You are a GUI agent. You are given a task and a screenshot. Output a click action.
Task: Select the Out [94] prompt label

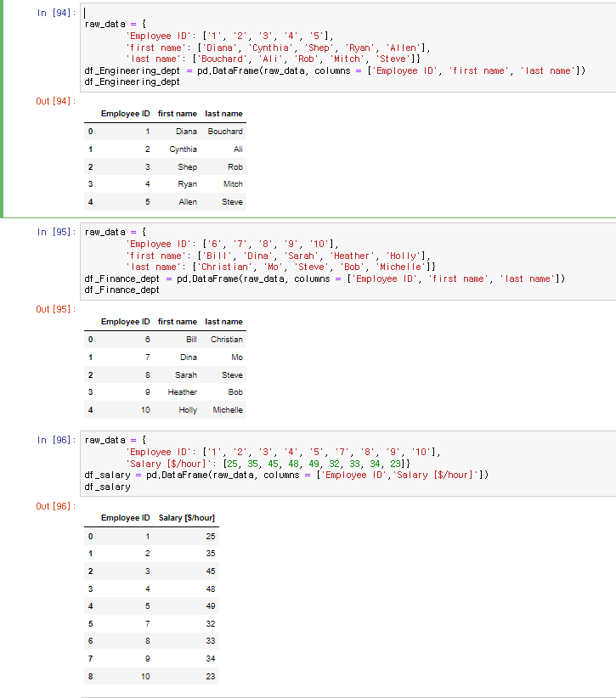[x=56, y=101]
